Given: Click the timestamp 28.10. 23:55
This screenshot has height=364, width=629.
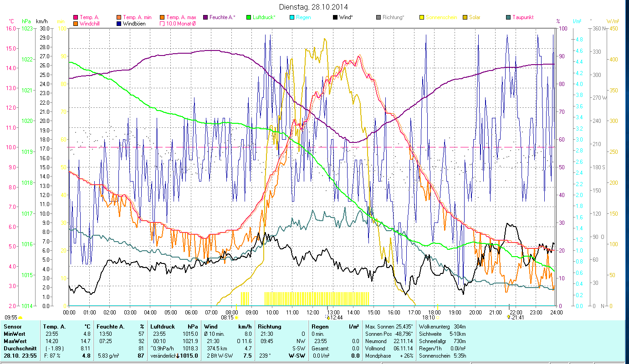Looking at the screenshot, I should [x=20, y=355].
